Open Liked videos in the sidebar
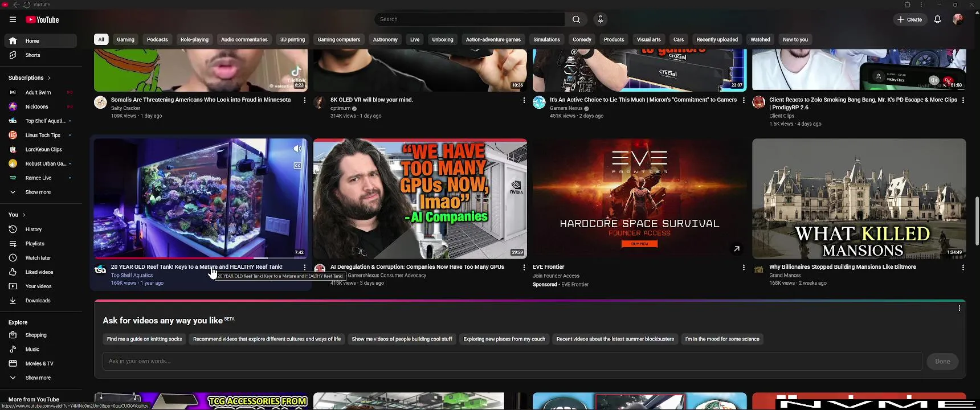Screen dimensions: 980x410 [40, 272]
